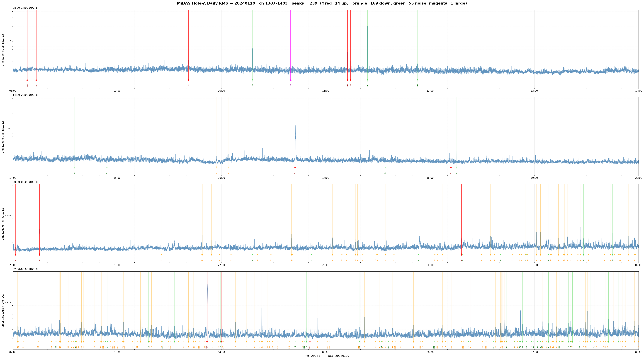Select the '02:00–08:00 UTC+8' panel title
This screenshot has width=644, height=359.
[25, 269]
